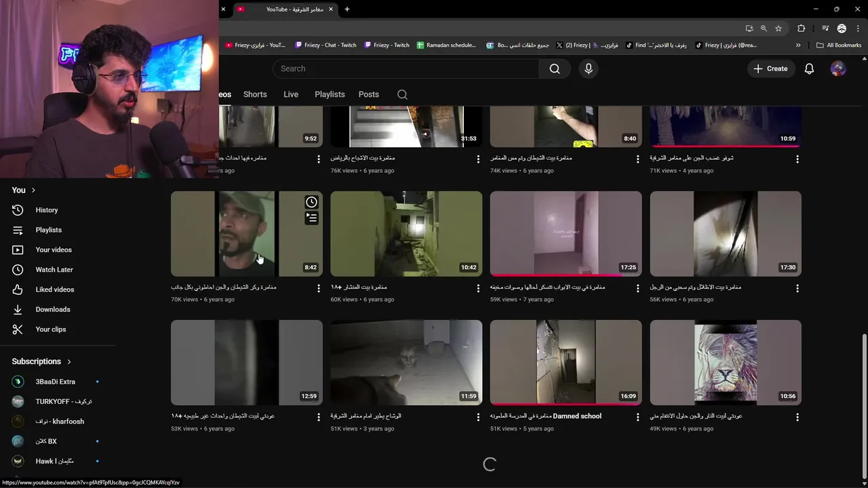Click the install/cast icon in the address bar
This screenshot has height=488, width=868.
(x=749, y=28)
